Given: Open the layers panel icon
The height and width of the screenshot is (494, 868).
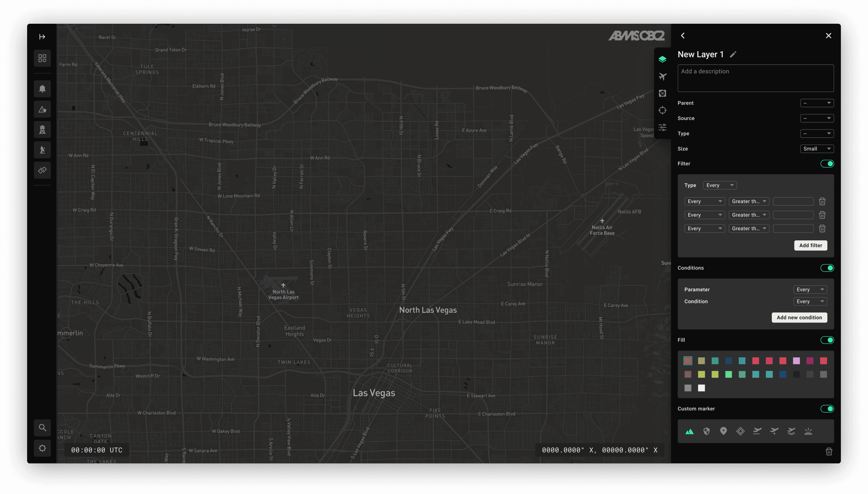Looking at the screenshot, I should coord(663,59).
